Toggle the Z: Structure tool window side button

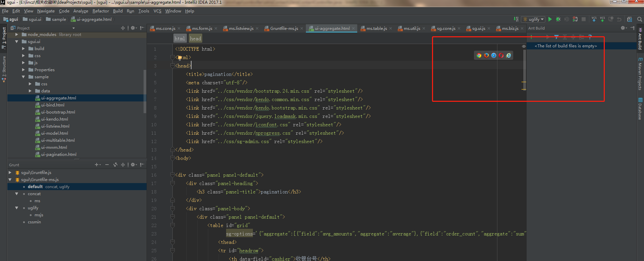(x=4, y=69)
